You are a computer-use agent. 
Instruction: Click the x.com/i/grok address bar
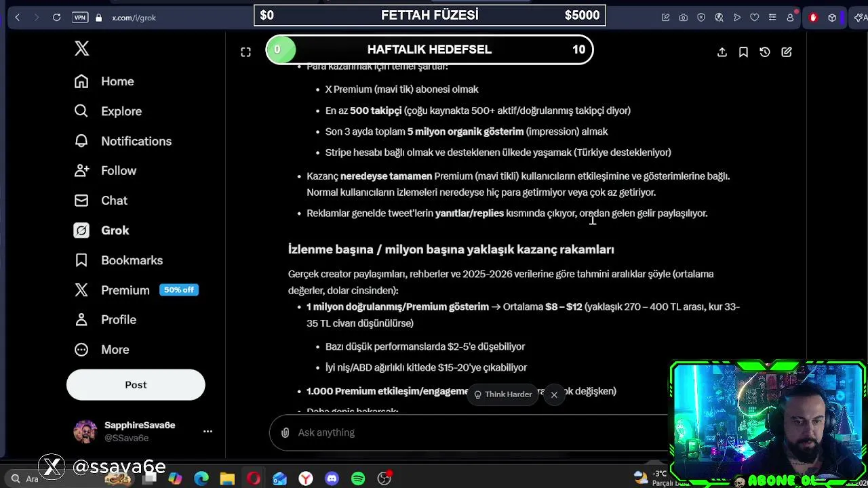click(x=134, y=18)
